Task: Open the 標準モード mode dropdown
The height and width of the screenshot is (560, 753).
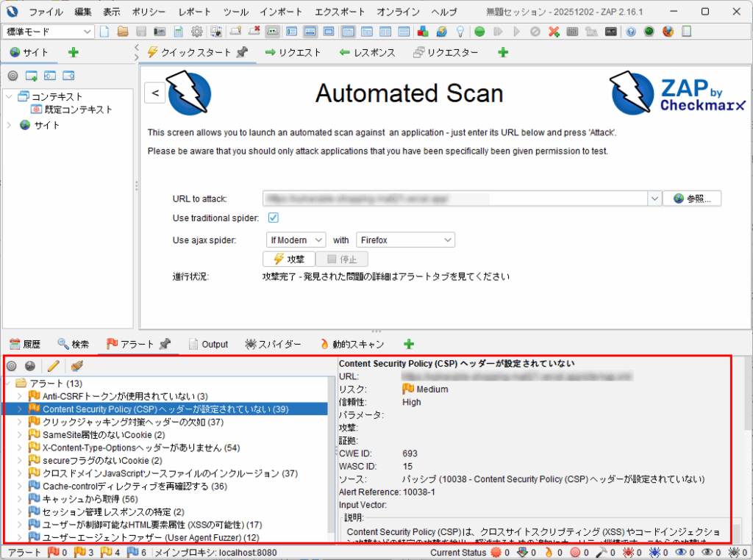Action: [48, 32]
